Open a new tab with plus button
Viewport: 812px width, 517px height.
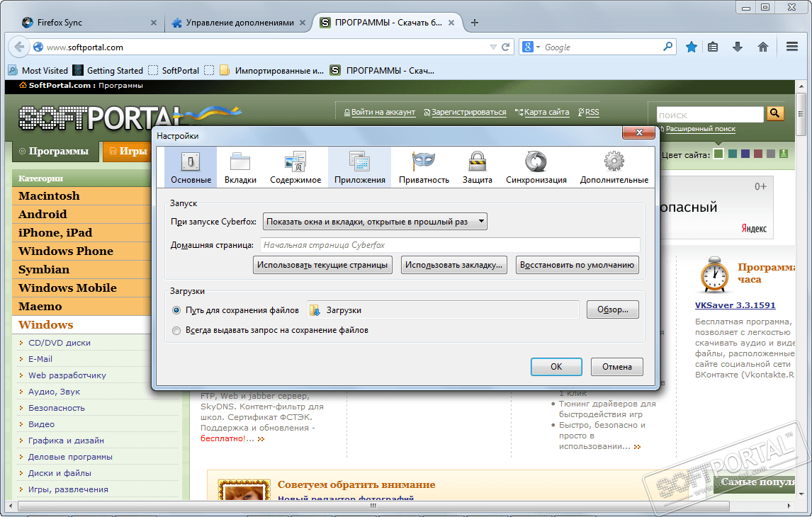(x=474, y=23)
